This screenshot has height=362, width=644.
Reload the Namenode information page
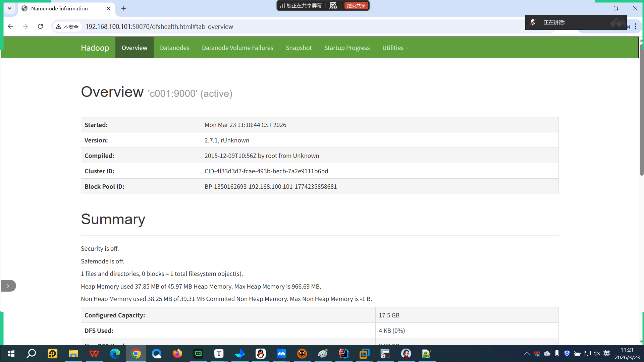pyautogui.click(x=40, y=26)
